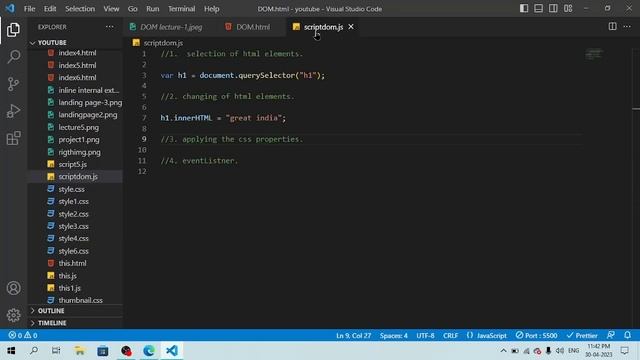Image resolution: width=640 pixels, height=360 pixels.
Task: Open the Extensions view
Action: coord(13,138)
